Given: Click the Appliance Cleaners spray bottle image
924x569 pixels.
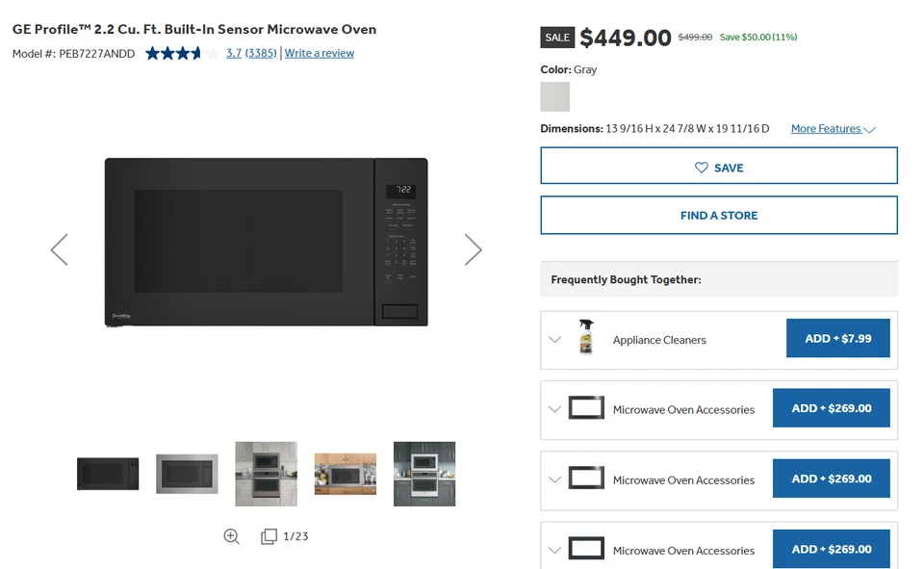Looking at the screenshot, I should (585, 338).
